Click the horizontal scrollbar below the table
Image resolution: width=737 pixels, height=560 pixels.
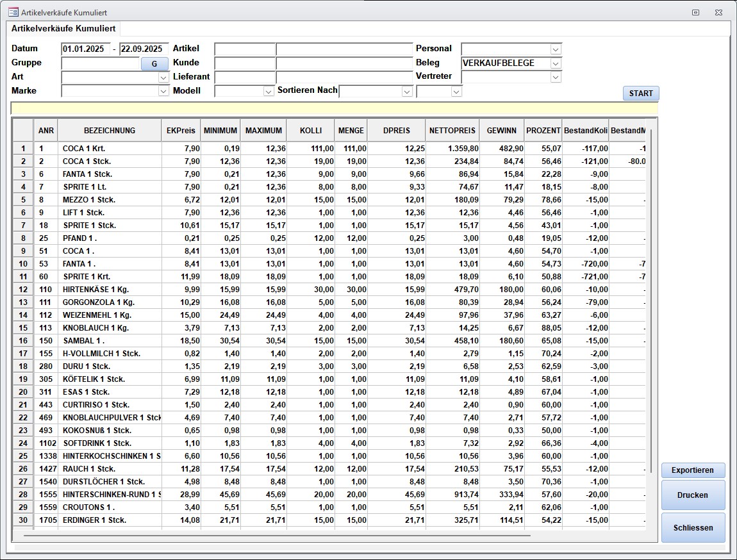point(276,535)
